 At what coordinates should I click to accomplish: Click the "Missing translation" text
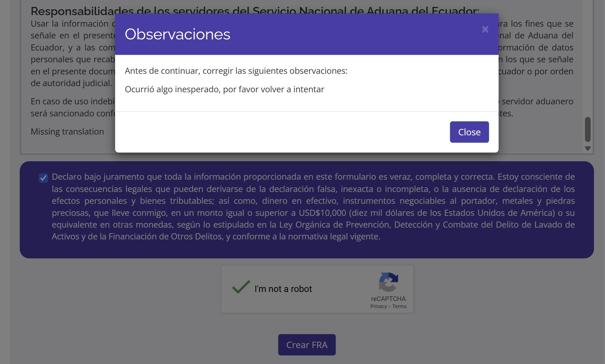click(x=67, y=132)
